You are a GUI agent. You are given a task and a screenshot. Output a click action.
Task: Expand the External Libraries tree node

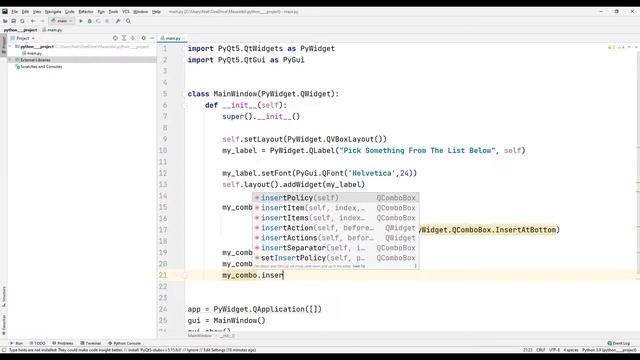[11, 60]
